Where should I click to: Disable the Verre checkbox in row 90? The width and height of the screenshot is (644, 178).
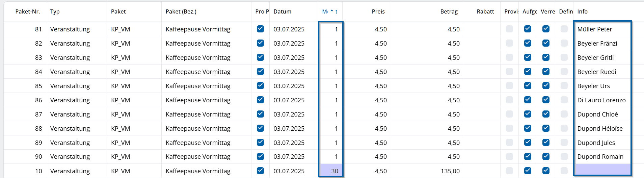(546, 157)
